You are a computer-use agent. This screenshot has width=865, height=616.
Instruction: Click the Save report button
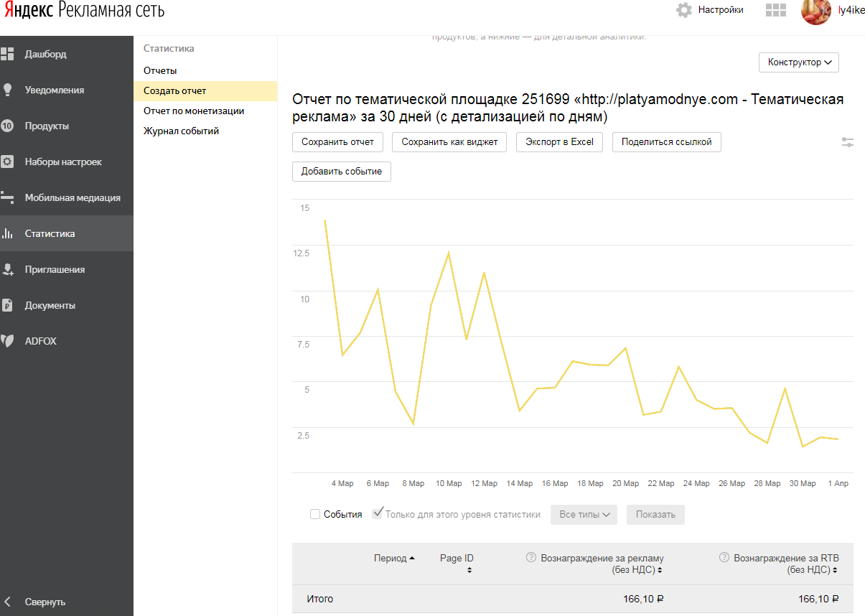337,142
